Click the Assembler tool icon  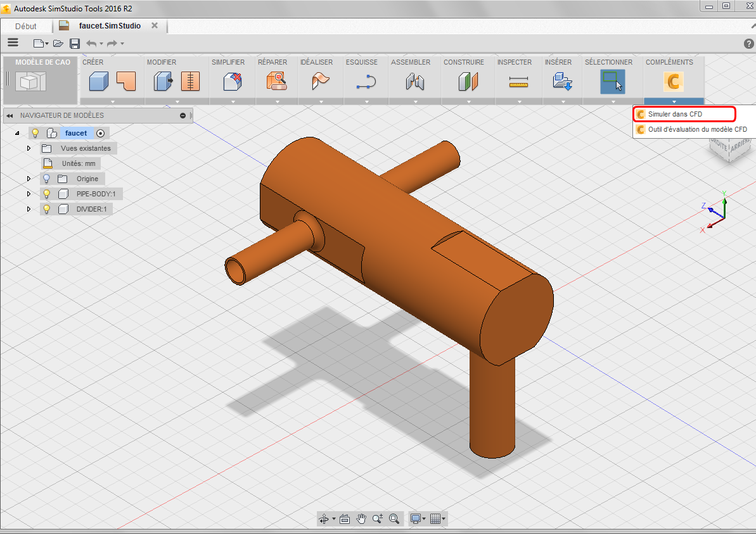point(414,82)
